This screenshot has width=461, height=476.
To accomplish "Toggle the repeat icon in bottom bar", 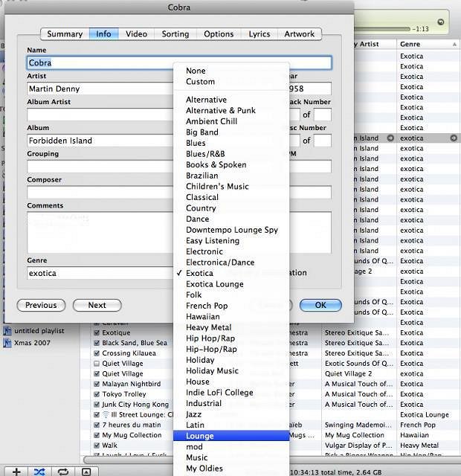I will [63, 472].
